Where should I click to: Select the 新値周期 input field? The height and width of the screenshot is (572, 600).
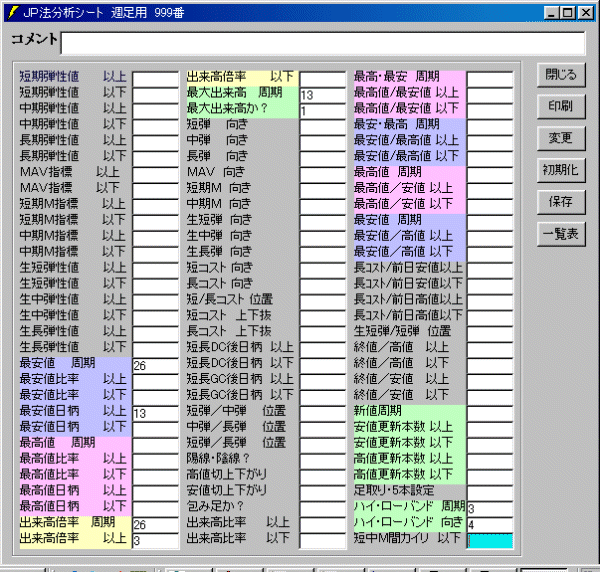[x=490, y=414]
